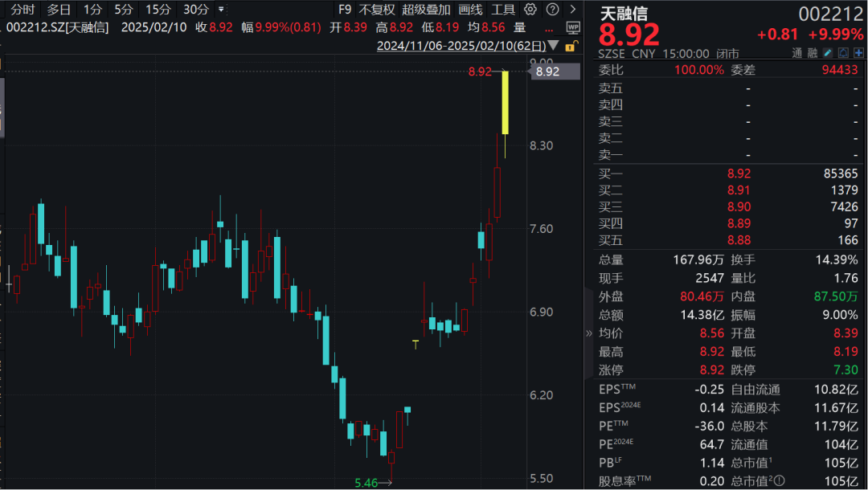
Task: Click the 超级叠加 overlay button
Action: click(426, 10)
